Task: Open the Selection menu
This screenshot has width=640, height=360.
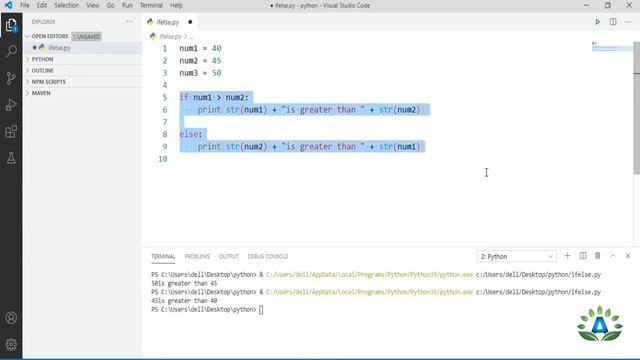Action: [67, 5]
